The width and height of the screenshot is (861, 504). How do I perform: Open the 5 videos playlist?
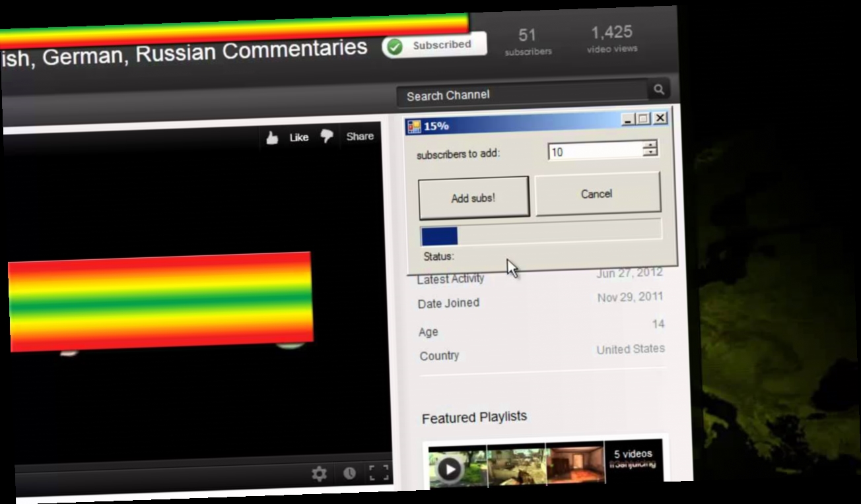(632, 453)
